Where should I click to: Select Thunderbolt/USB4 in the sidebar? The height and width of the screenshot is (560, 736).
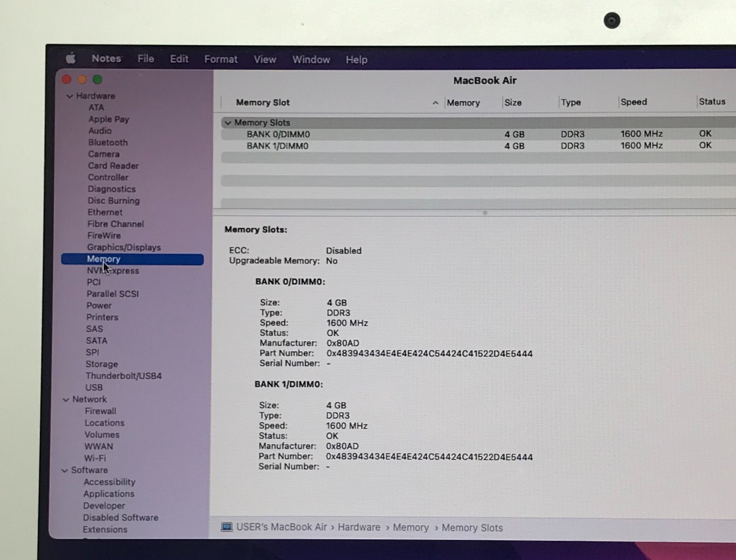coord(123,376)
